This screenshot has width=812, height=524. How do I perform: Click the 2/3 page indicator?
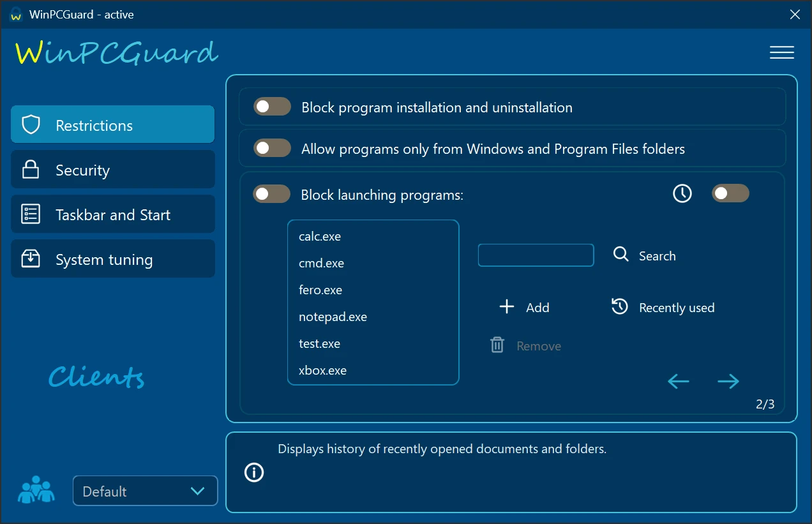[x=765, y=404]
